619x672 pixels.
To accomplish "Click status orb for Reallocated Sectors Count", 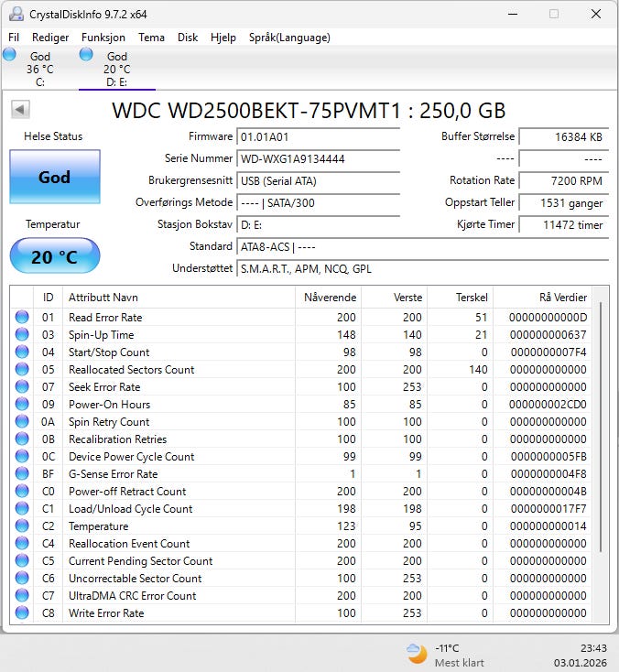I will [x=22, y=370].
